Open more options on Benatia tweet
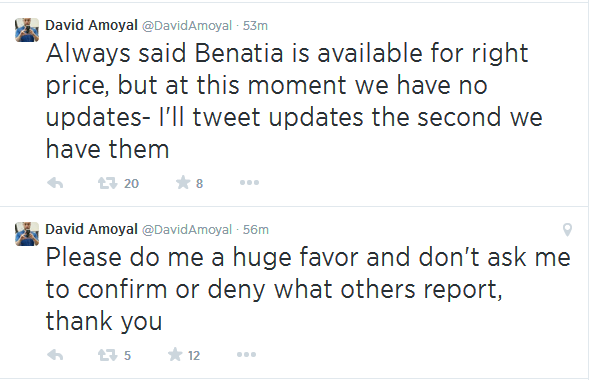The image size is (589, 380). tap(249, 183)
